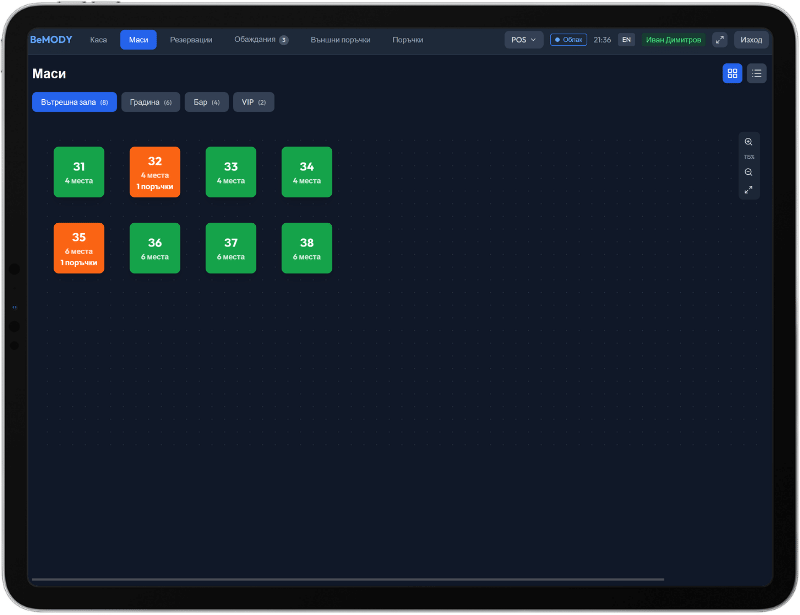The height and width of the screenshot is (615, 800).
Task: Switch to grid view of tables
Action: [x=732, y=73]
